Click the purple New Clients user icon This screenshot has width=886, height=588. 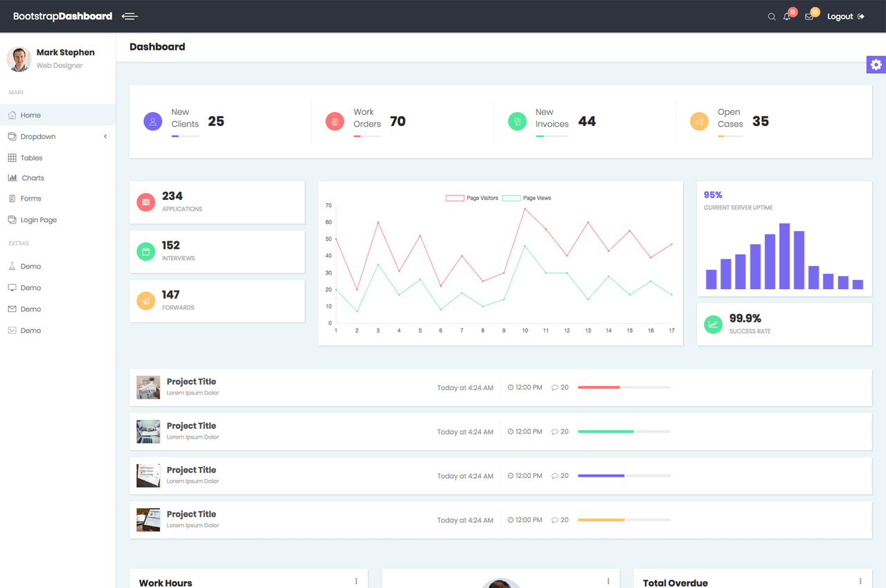tap(153, 122)
